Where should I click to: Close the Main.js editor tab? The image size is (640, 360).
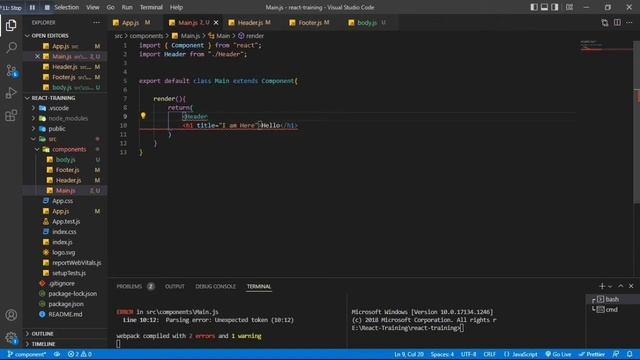[216, 23]
